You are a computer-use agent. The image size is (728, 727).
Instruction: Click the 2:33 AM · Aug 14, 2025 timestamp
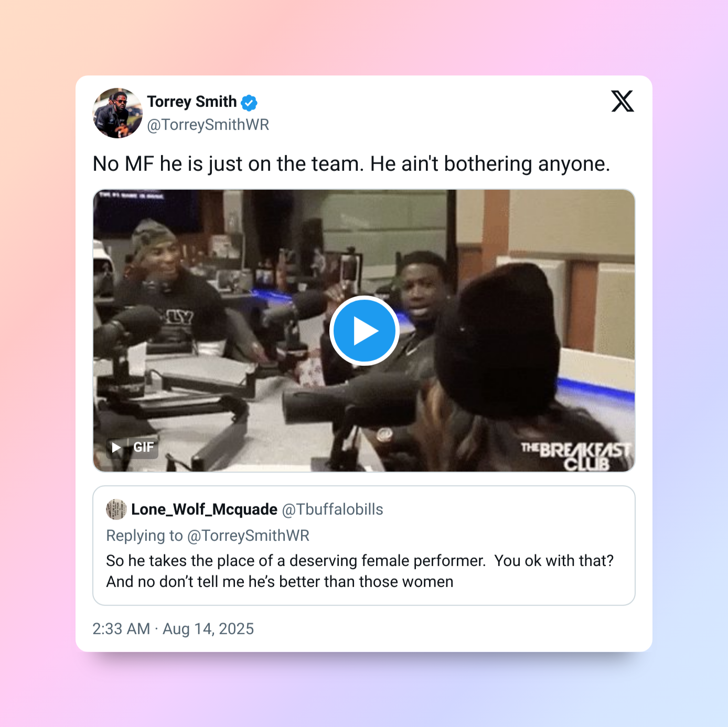(173, 629)
